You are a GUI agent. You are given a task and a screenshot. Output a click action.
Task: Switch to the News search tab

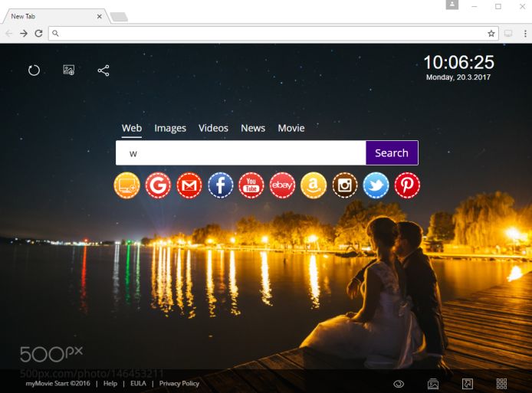pyautogui.click(x=253, y=128)
